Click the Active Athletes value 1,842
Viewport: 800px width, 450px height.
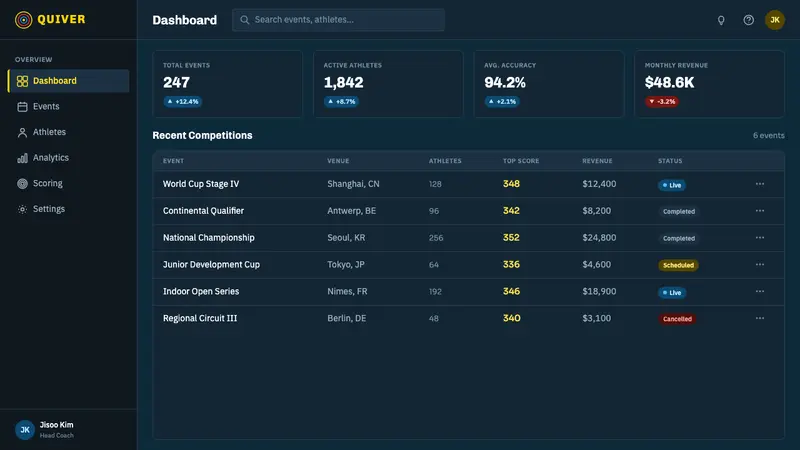(343, 82)
